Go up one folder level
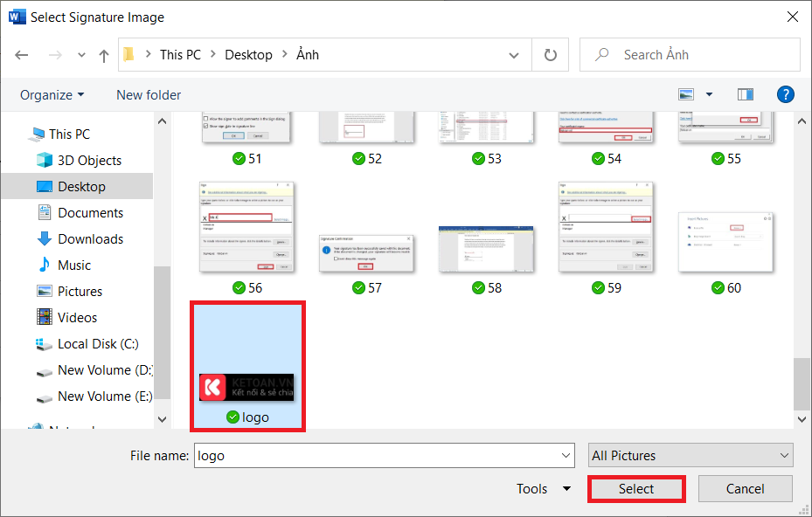Image resolution: width=812 pixels, height=517 pixels. coord(103,55)
